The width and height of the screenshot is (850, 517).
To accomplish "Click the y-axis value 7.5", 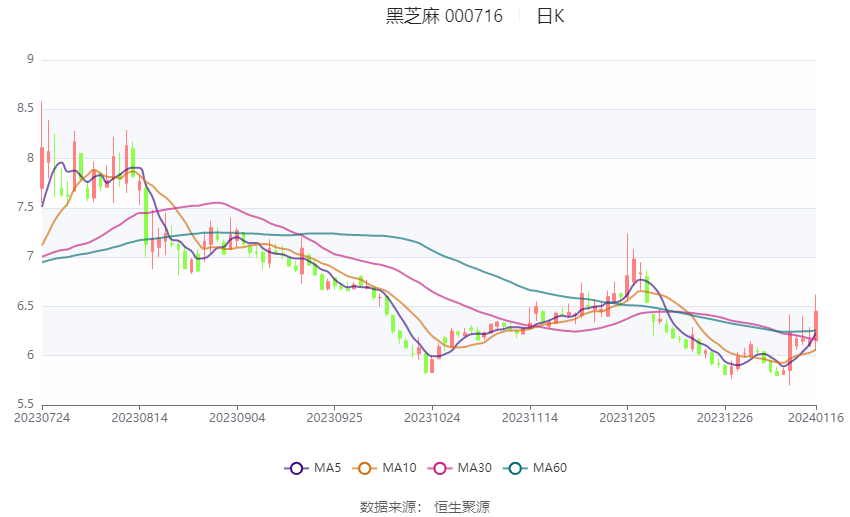I will pos(25,207).
